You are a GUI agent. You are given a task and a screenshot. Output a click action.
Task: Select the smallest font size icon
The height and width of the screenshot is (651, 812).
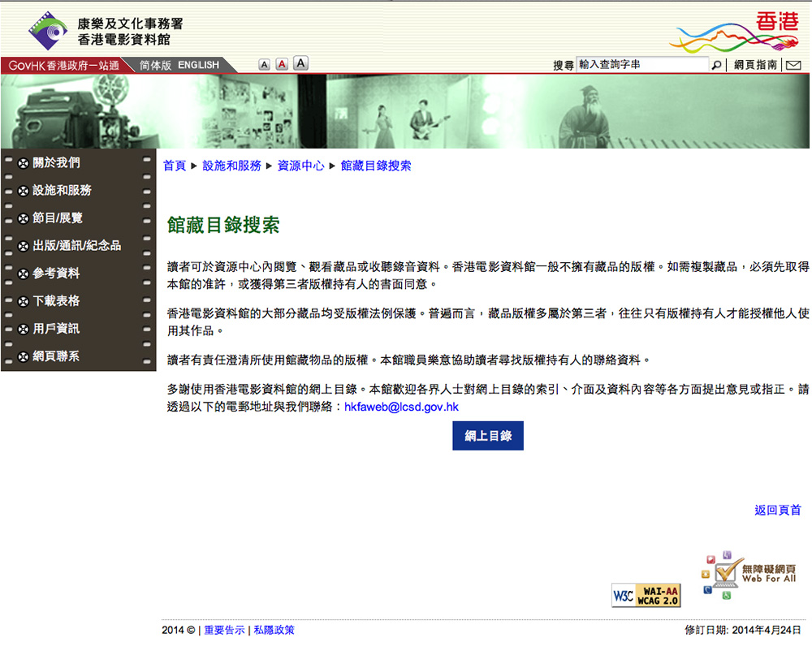265,65
